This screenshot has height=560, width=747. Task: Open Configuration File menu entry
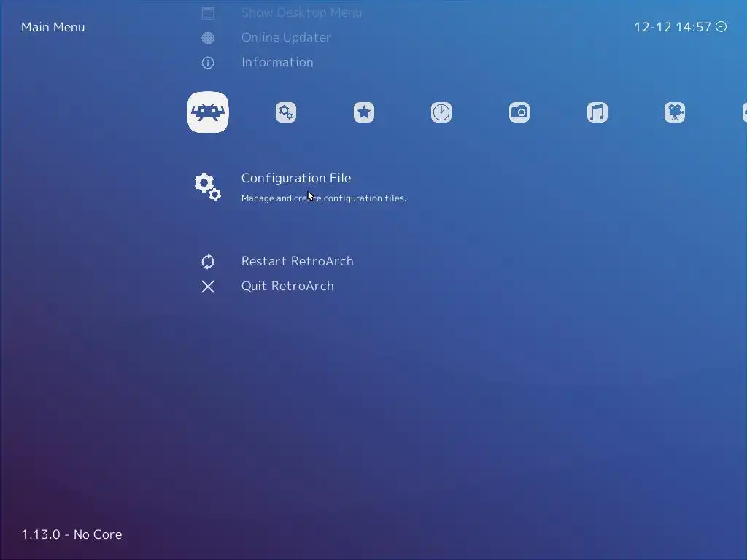pos(296,178)
